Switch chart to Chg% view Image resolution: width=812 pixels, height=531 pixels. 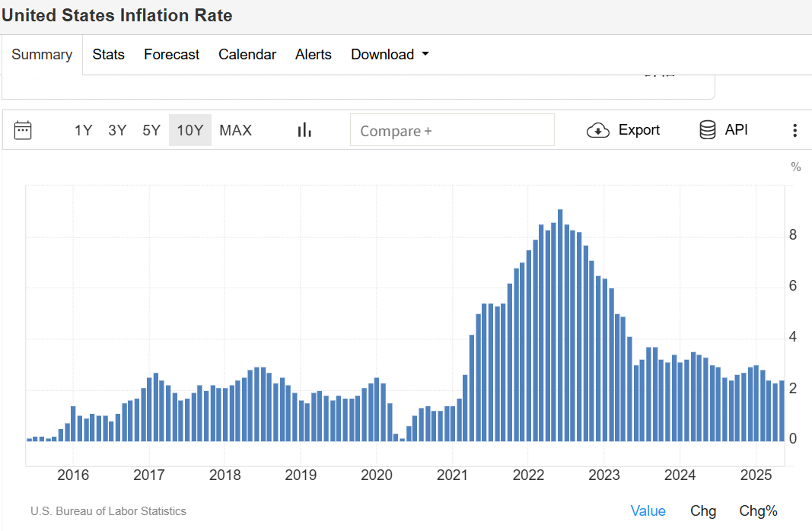(758, 510)
